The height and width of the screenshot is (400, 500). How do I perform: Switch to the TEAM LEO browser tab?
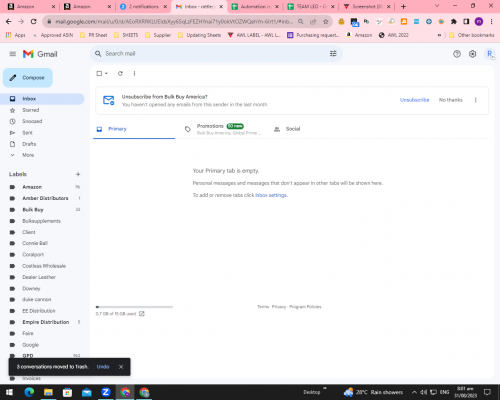(311, 6)
